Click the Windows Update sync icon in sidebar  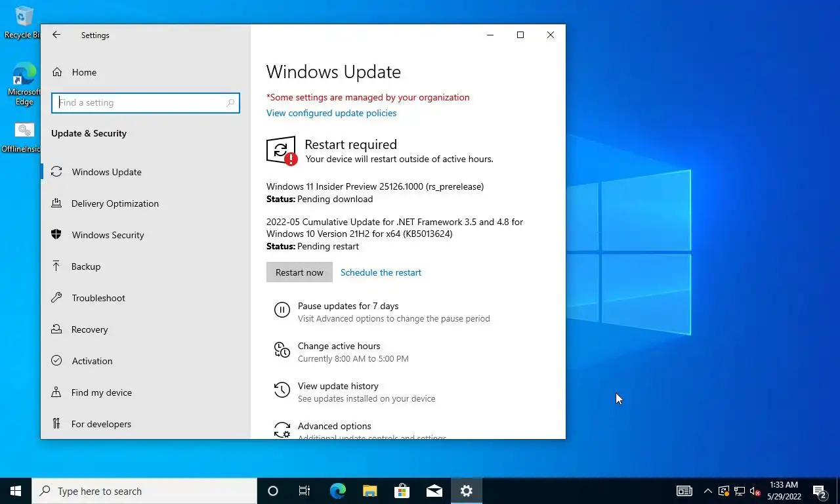coord(57,172)
